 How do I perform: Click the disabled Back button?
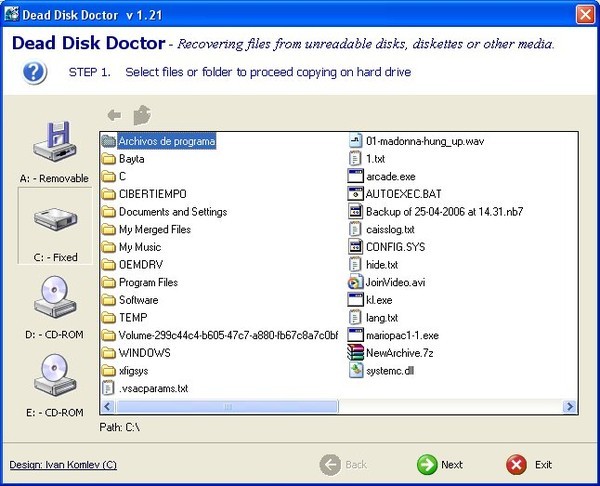tap(344, 465)
